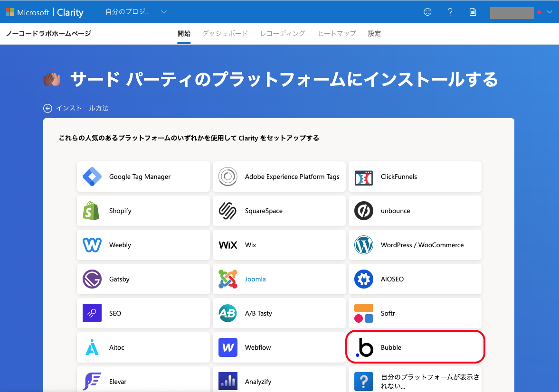
Task: Click the Aitoc logo icon
Action: 92,347
